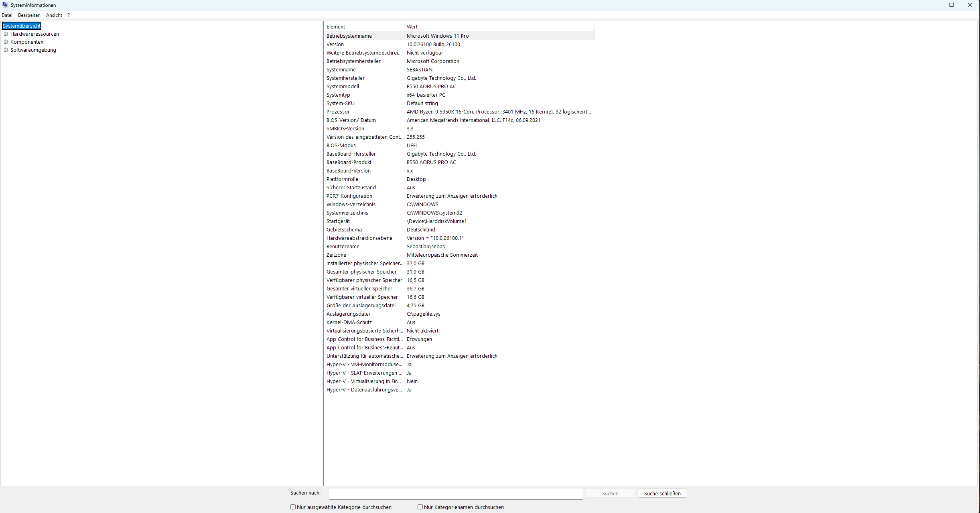980x513 pixels.
Task: Select the Systemübersicht tree item
Action: [x=22, y=26]
